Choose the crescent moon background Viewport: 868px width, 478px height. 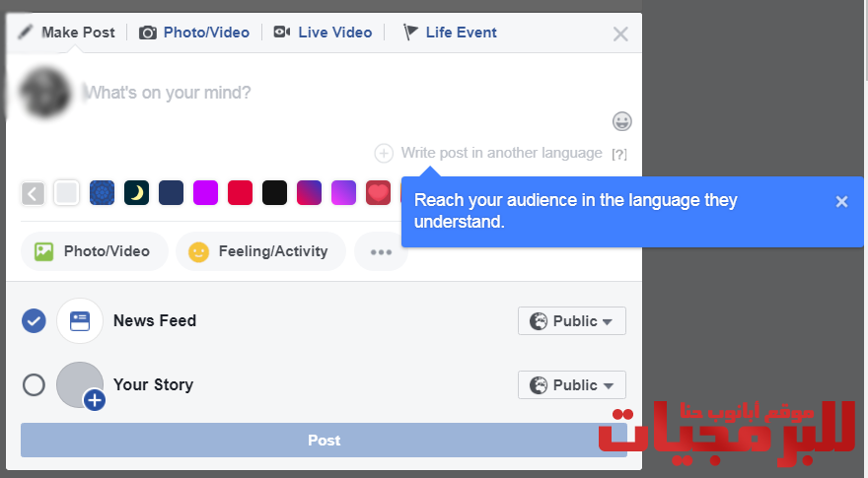[136, 193]
